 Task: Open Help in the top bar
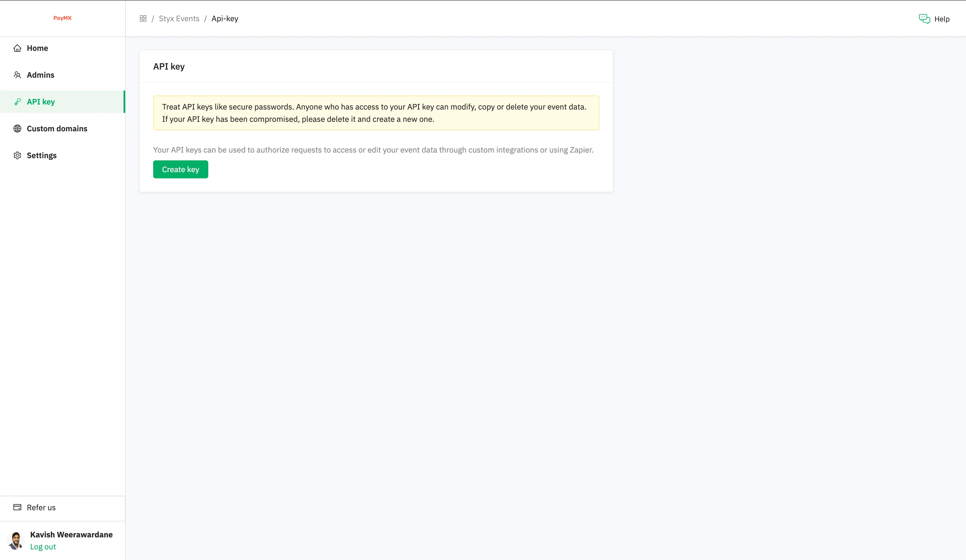pyautogui.click(x=934, y=19)
